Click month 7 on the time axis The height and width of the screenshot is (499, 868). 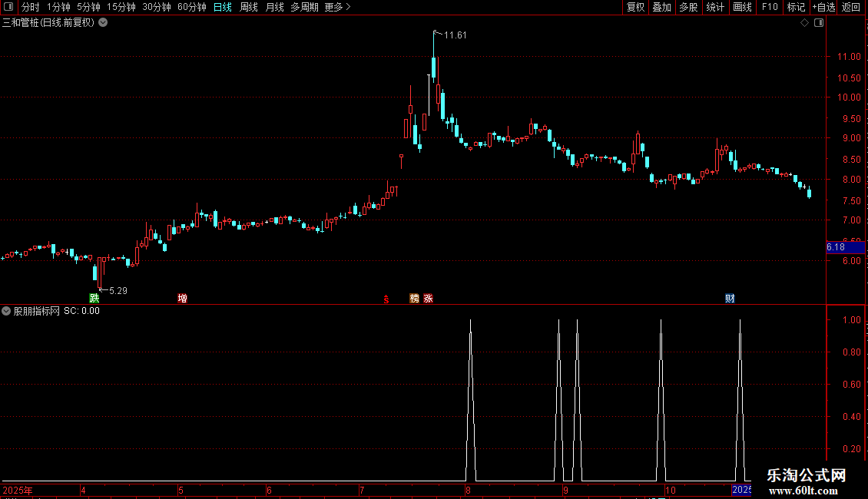point(362,490)
